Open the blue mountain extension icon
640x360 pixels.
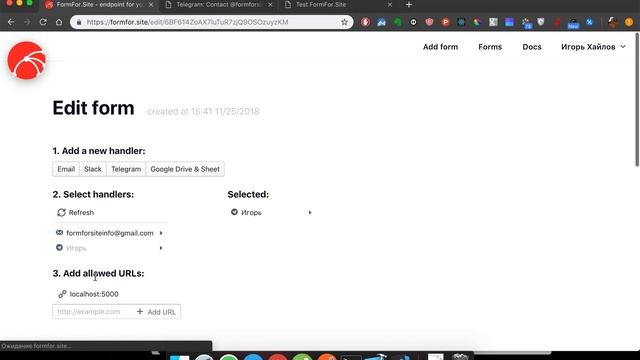381,22
